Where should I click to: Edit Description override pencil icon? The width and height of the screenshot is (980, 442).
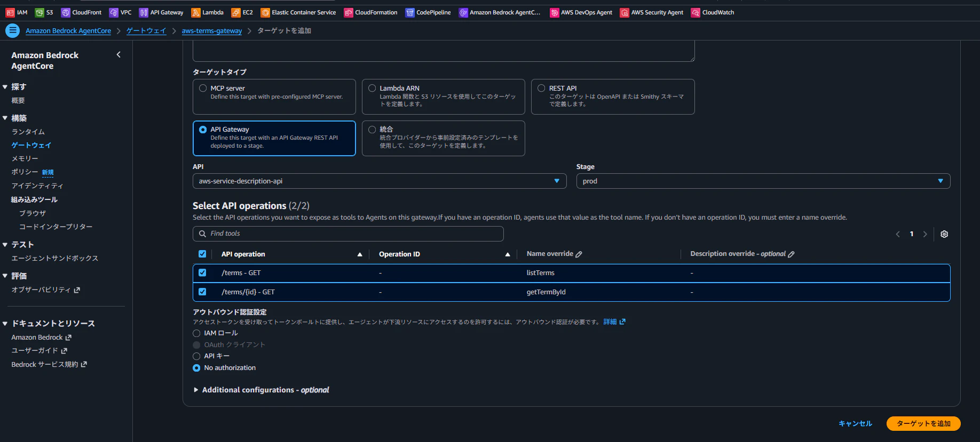[791, 254]
